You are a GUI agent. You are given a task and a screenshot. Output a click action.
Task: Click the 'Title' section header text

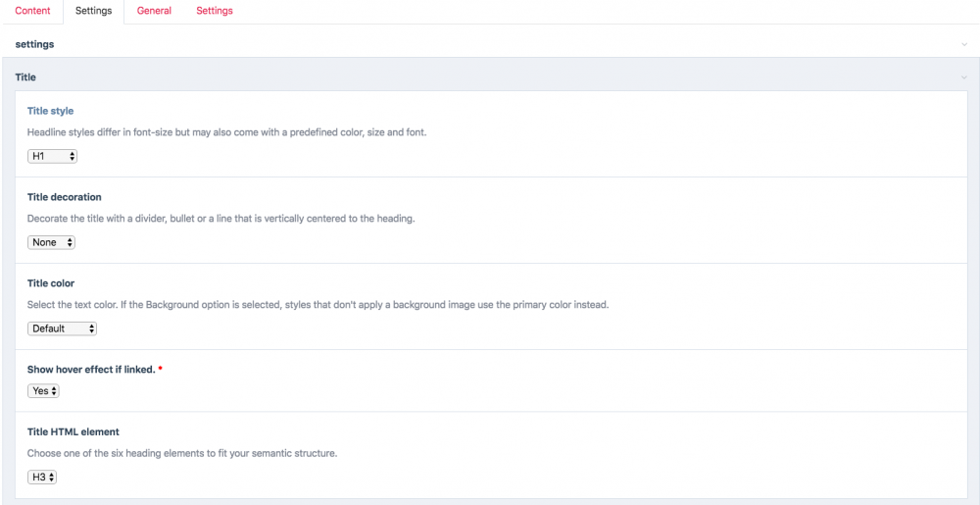pos(25,76)
